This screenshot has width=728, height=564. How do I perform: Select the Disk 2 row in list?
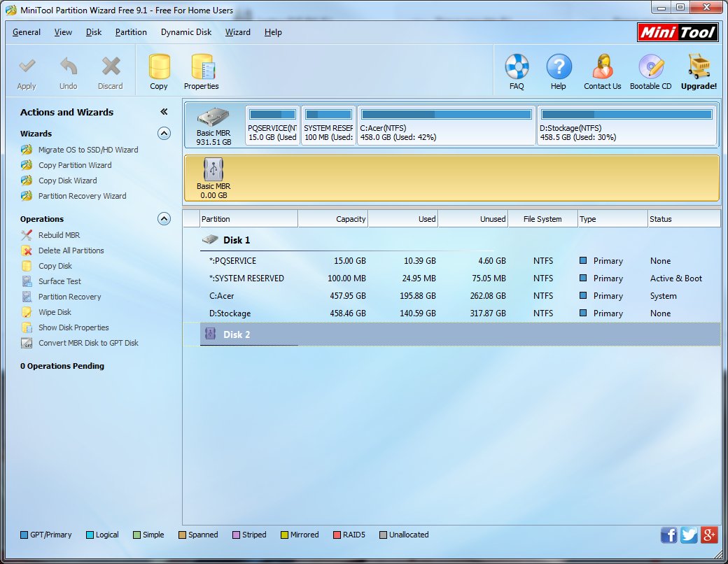pyautogui.click(x=451, y=334)
